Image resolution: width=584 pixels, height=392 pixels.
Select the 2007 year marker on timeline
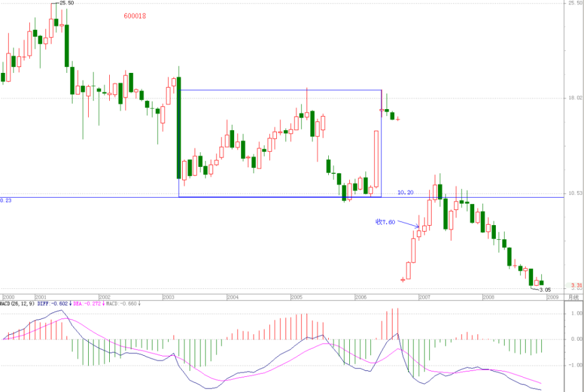(425, 297)
